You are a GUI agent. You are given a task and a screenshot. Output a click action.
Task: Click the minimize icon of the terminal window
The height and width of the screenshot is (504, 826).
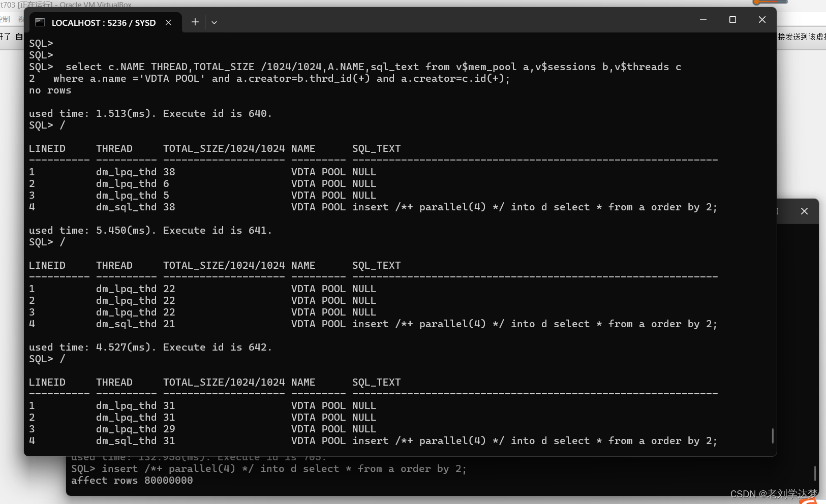pyautogui.click(x=703, y=20)
